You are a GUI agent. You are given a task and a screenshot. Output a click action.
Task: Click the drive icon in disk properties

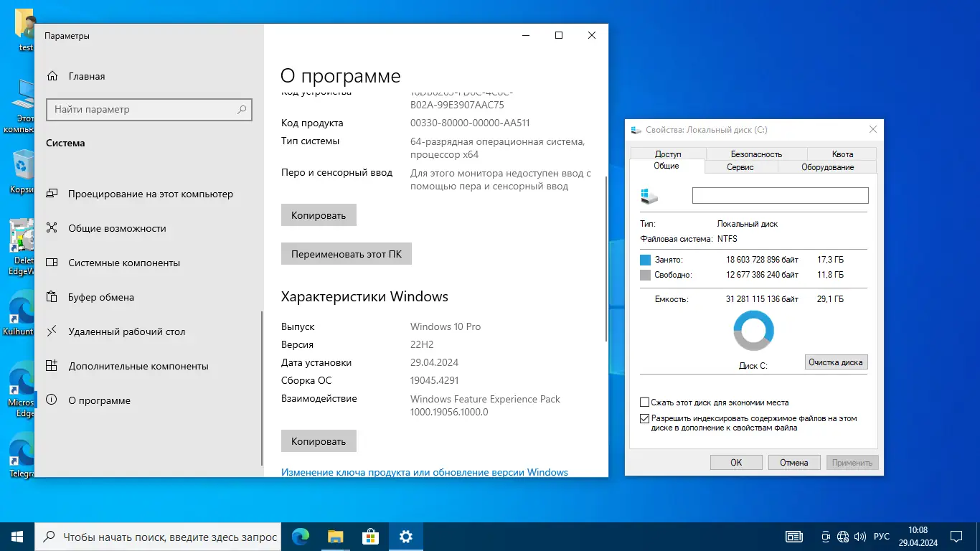649,196
